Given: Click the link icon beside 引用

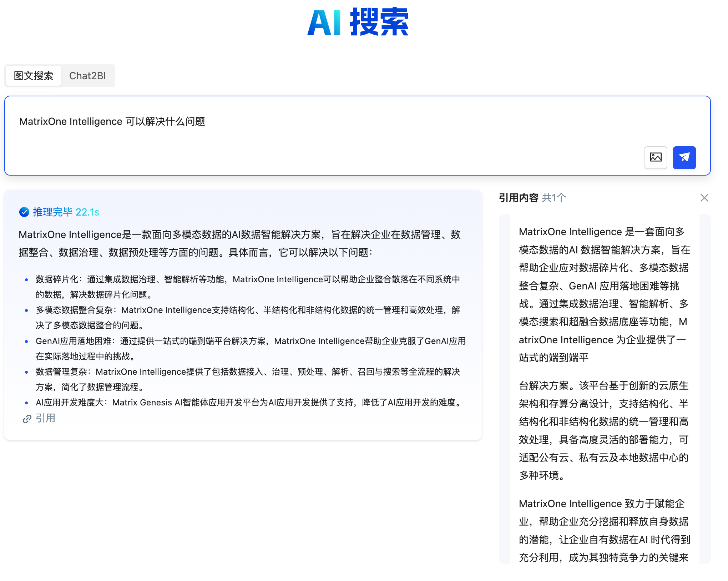Looking at the screenshot, I should coord(27,419).
